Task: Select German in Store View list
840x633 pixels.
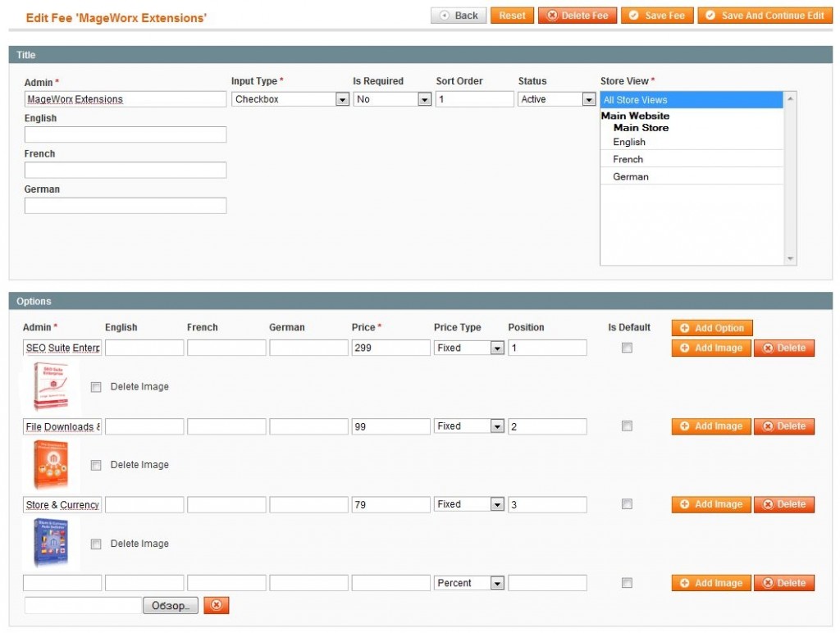Action: tap(692, 177)
